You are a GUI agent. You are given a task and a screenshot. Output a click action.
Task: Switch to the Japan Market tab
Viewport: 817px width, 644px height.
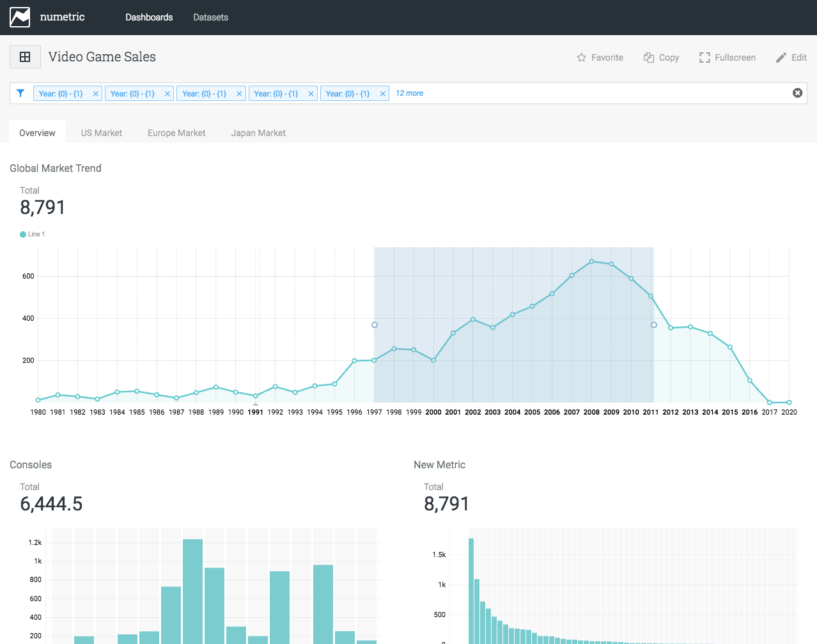coord(258,133)
